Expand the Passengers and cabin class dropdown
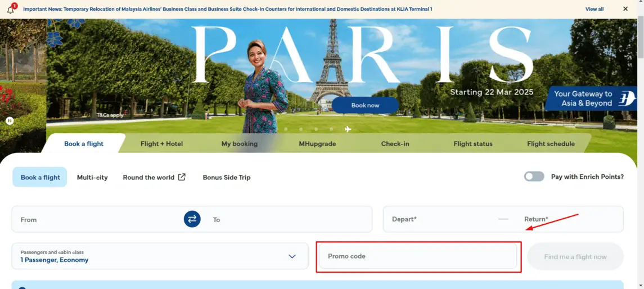Viewport: 644px width, 289px height. click(160, 256)
